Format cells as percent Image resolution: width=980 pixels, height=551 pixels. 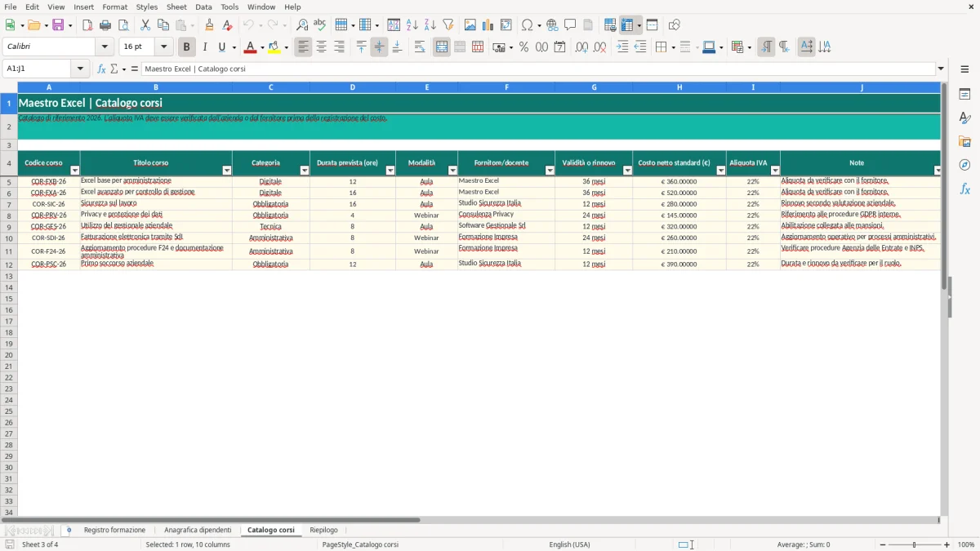pyautogui.click(x=524, y=47)
